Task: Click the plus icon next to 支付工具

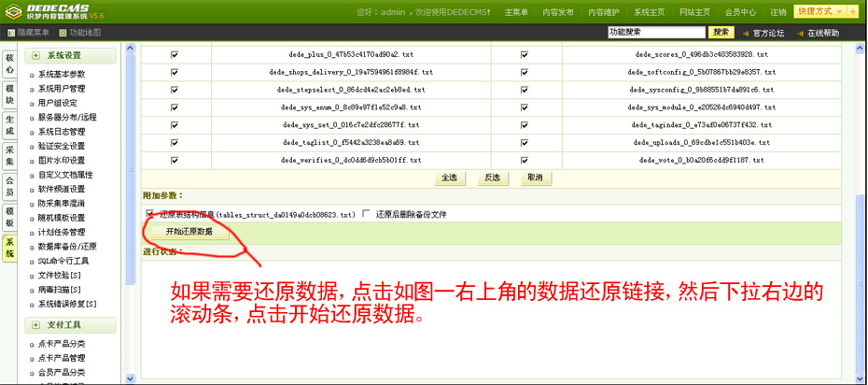Action: (x=36, y=324)
